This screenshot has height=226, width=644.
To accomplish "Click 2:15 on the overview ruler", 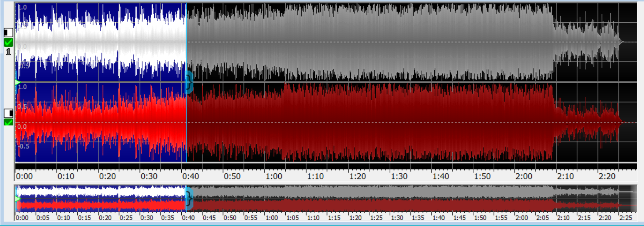I will coord(584,218).
